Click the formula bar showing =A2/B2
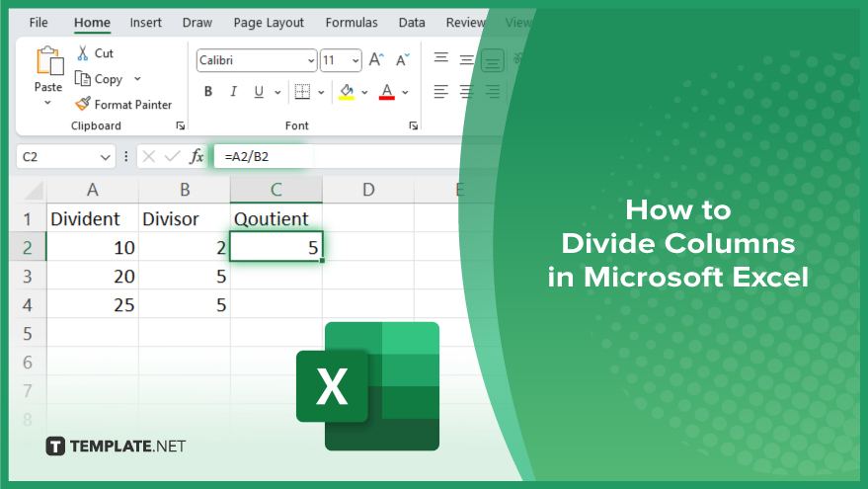 [338, 157]
